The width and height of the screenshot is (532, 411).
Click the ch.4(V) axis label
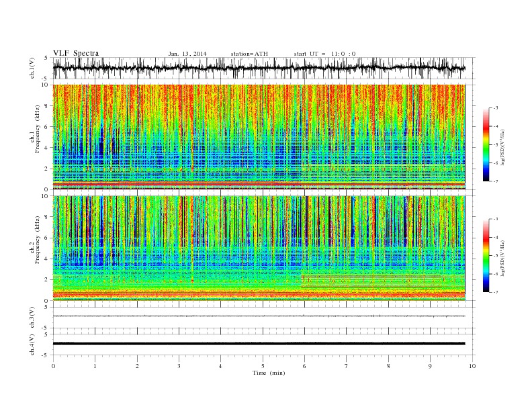click(32, 345)
